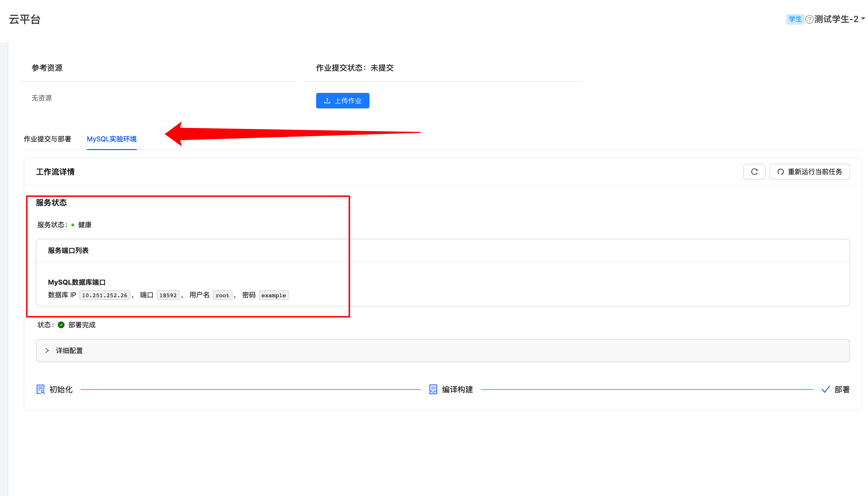Click the database IP 10.251.252.26 field
The height and width of the screenshot is (496, 868).
pyautogui.click(x=104, y=295)
